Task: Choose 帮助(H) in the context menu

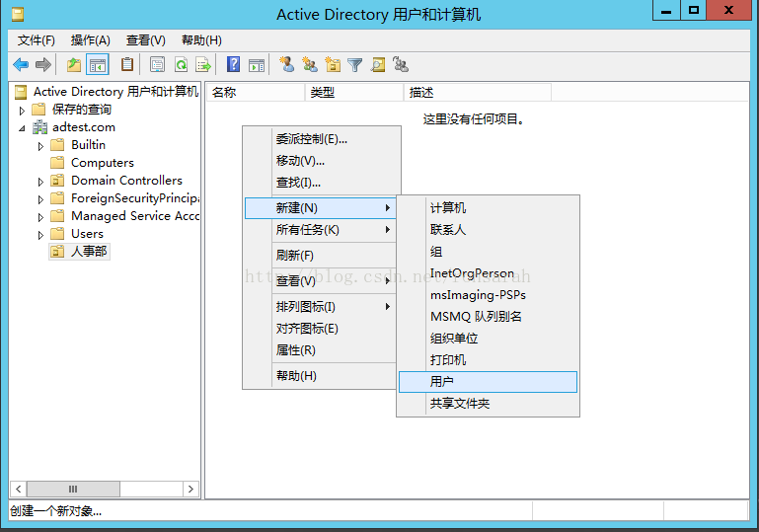Action: (x=321, y=376)
